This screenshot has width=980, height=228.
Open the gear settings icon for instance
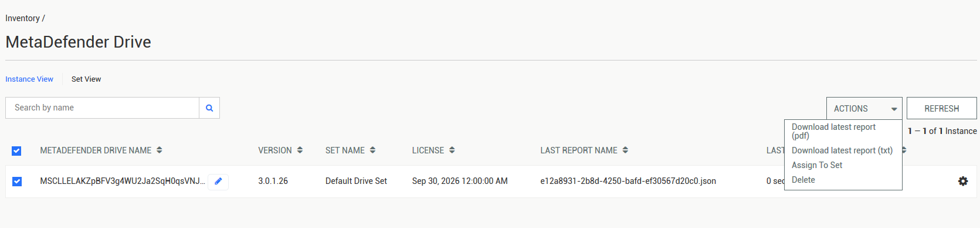963,182
